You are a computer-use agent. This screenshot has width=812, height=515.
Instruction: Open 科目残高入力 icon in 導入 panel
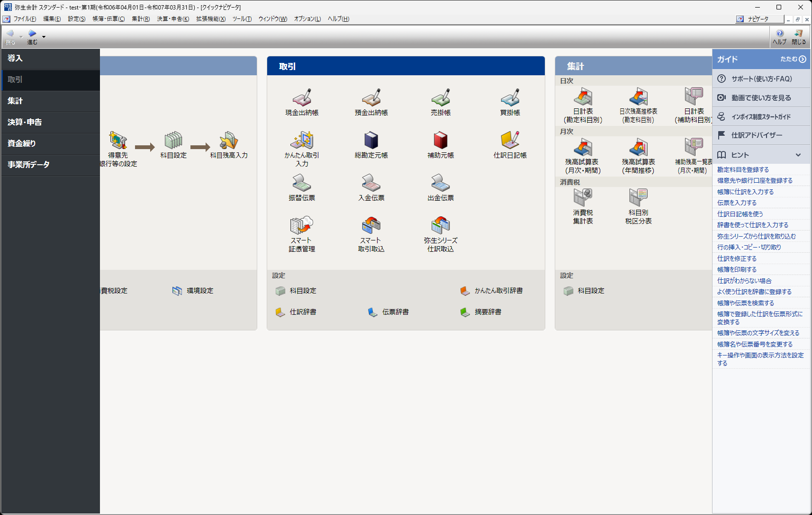(x=229, y=140)
